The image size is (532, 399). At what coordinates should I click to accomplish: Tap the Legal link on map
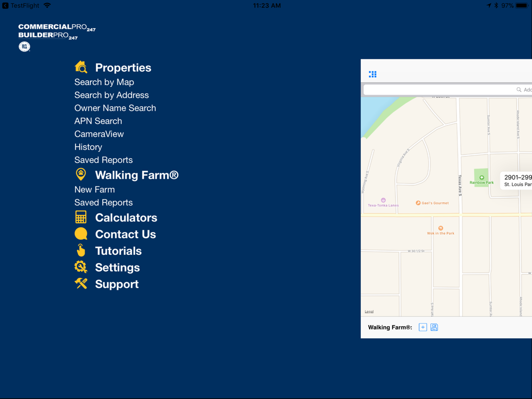(x=369, y=311)
